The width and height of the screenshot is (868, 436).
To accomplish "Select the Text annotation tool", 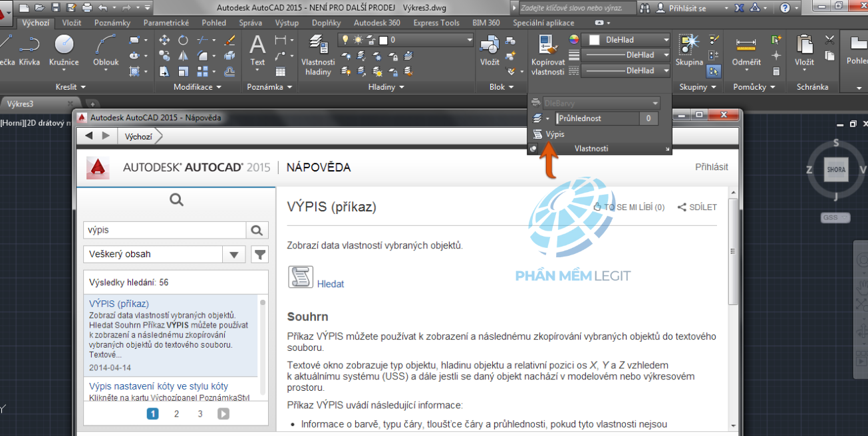I will pos(257,51).
